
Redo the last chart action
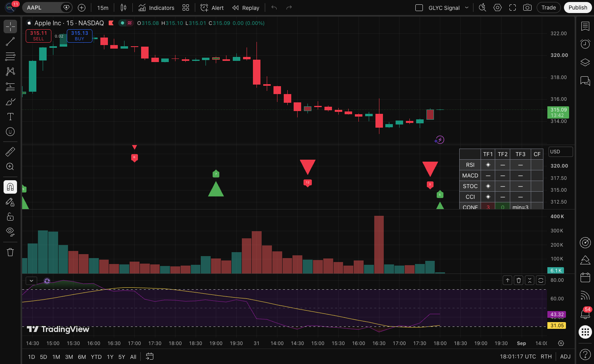(289, 8)
